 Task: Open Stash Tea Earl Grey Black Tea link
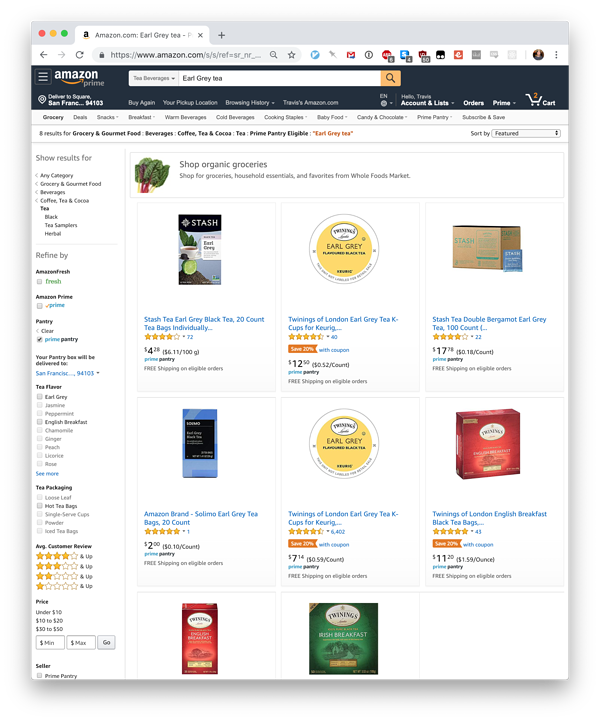point(204,323)
